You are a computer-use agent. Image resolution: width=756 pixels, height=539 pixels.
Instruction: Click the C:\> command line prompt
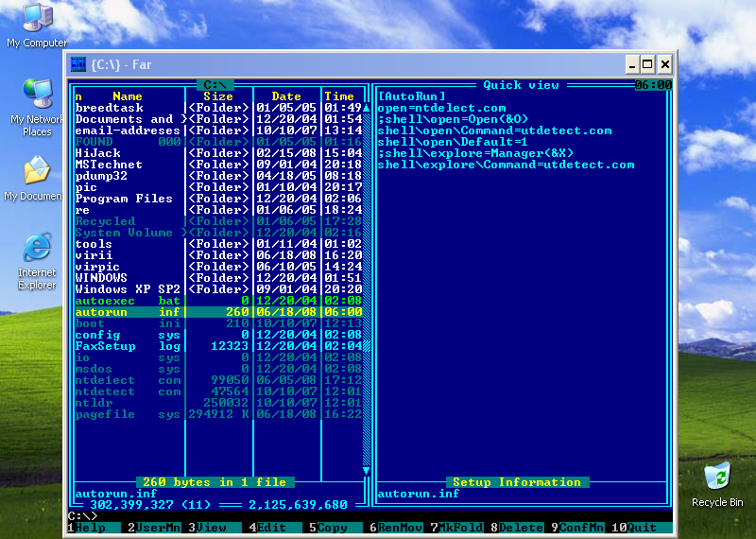point(82,516)
